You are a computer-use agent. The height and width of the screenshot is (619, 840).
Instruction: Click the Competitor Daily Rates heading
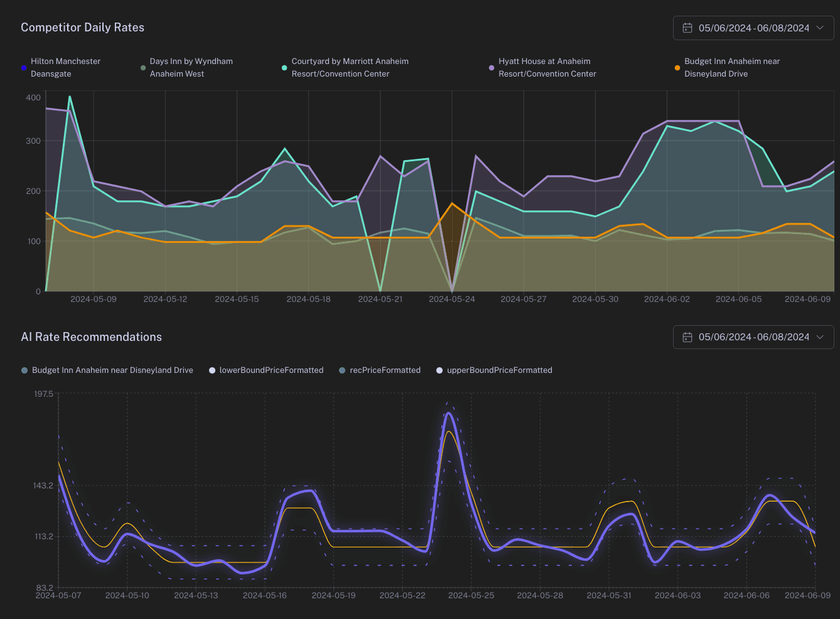82,28
